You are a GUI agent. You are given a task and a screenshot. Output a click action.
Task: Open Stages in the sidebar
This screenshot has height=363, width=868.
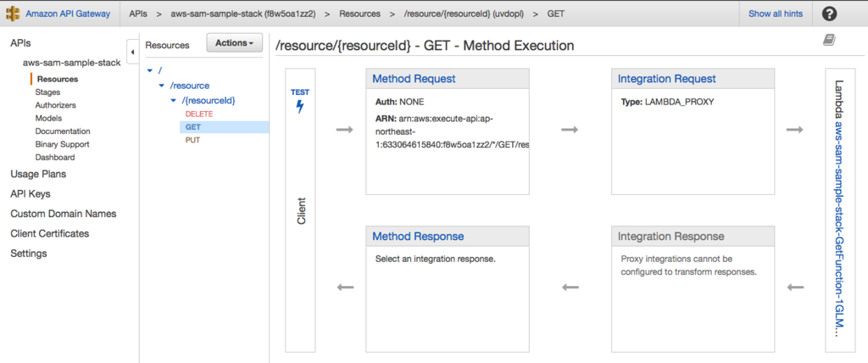pyautogui.click(x=47, y=92)
